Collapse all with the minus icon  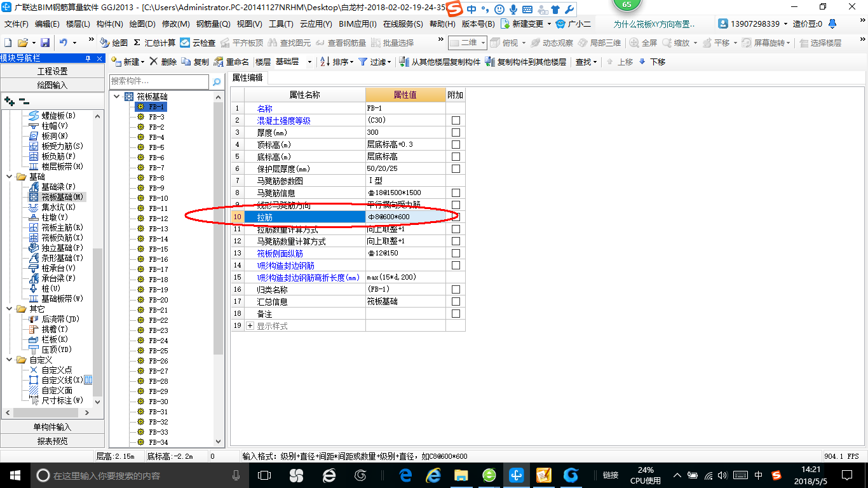[24, 100]
